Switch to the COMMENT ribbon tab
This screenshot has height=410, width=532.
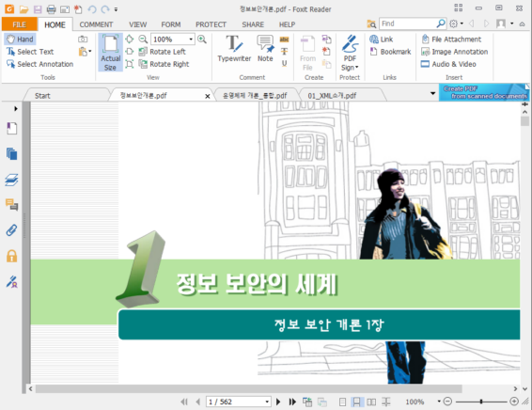pyautogui.click(x=96, y=24)
